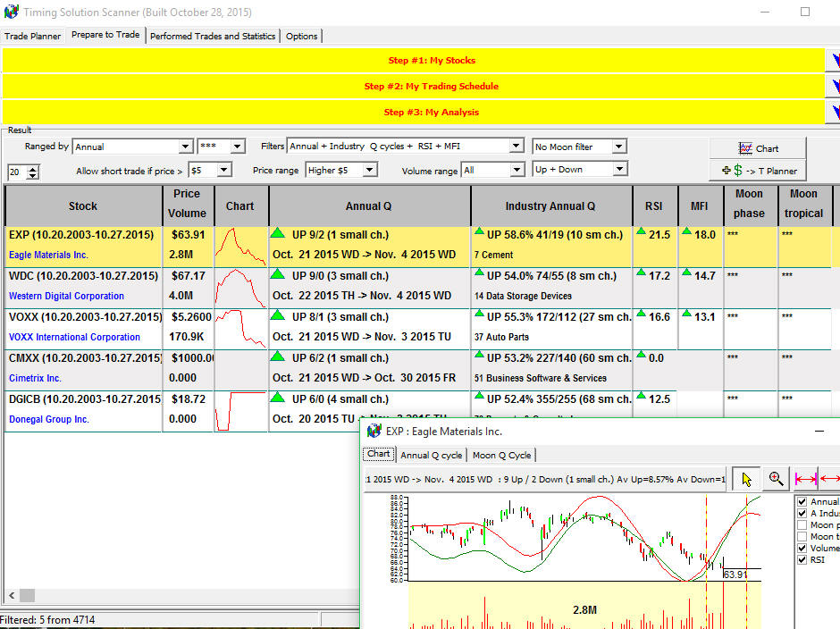The height and width of the screenshot is (629, 840).
Task: Enable the "Moon p" checkbox in the chart window
Action: point(802,525)
